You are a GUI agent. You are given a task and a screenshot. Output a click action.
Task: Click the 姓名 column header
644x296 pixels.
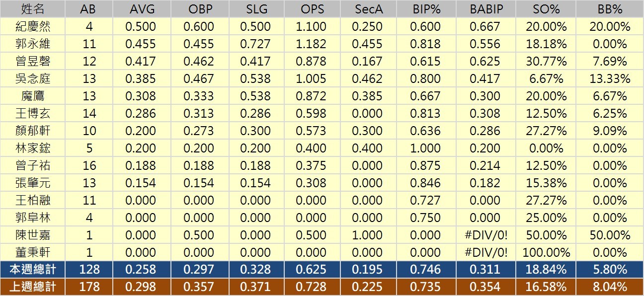[x=33, y=9]
